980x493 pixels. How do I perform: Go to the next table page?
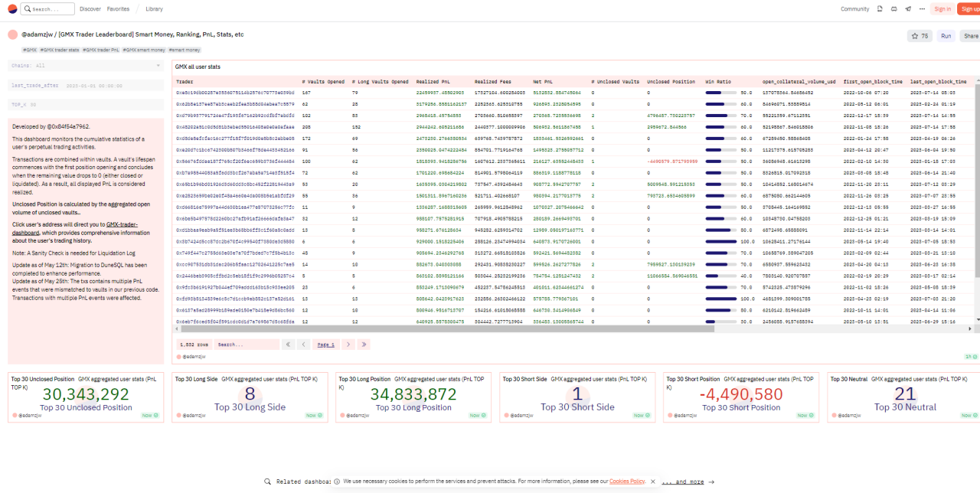pyautogui.click(x=348, y=344)
